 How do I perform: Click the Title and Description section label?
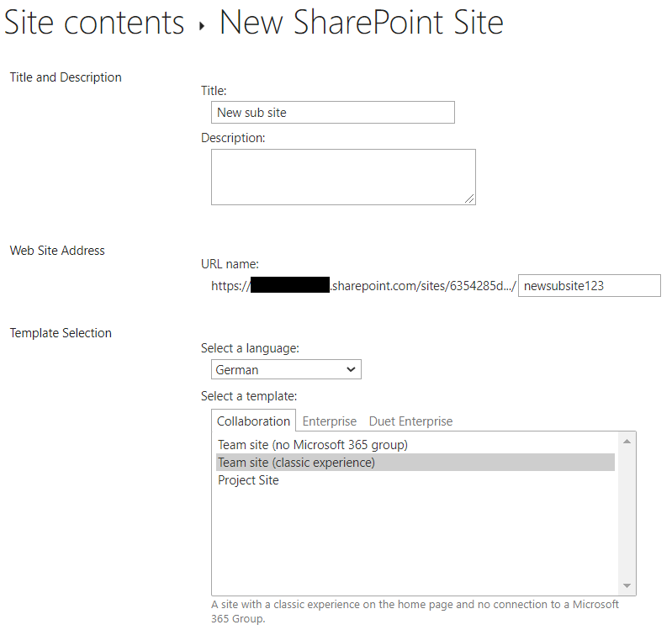pos(66,77)
